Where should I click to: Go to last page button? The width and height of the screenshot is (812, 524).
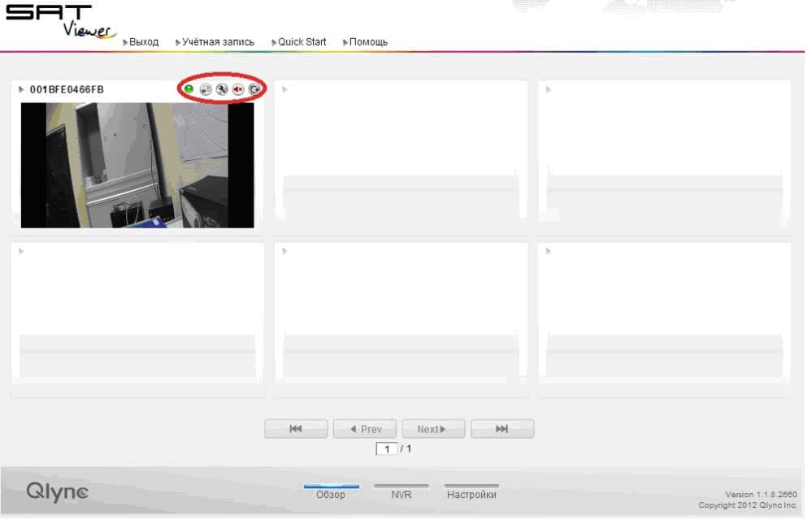pyautogui.click(x=502, y=429)
